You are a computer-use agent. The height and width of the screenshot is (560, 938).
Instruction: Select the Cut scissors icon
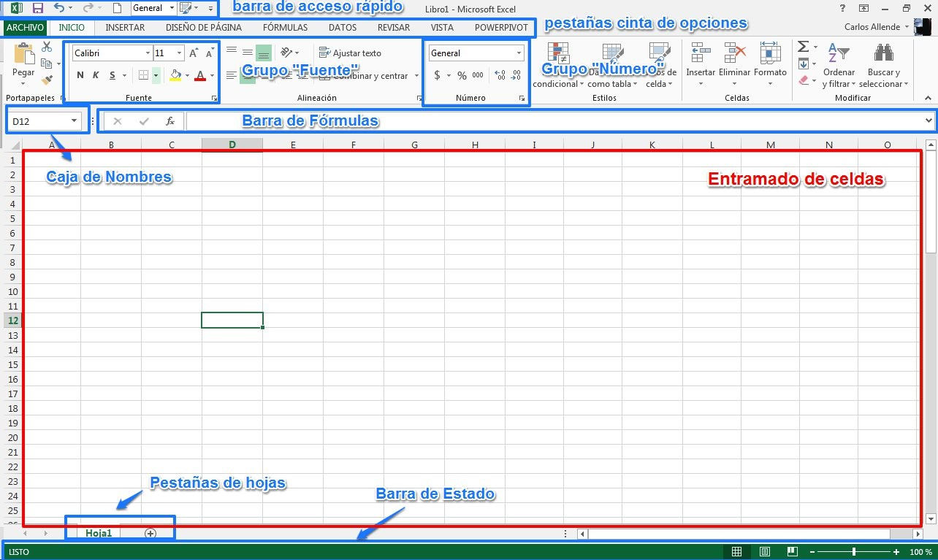pos(47,47)
